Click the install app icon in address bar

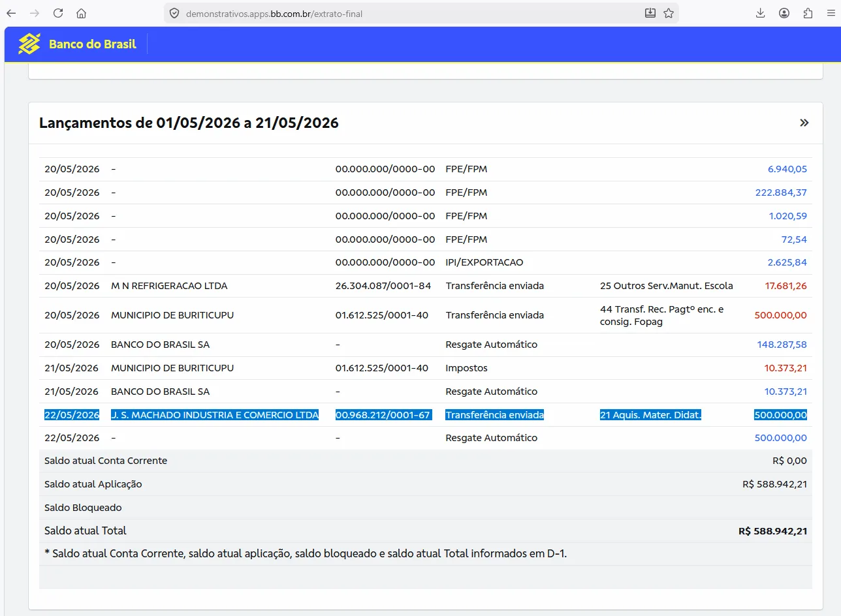coord(650,13)
